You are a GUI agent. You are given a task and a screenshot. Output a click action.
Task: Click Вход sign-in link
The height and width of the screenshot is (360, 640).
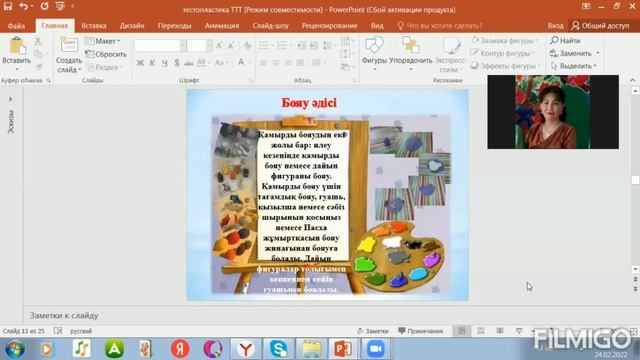click(x=555, y=26)
